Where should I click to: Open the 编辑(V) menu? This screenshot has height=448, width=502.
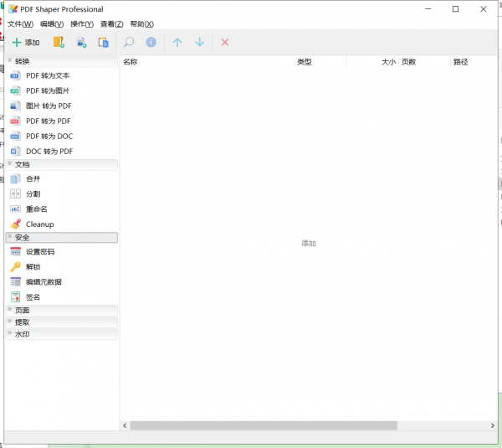tap(52, 24)
